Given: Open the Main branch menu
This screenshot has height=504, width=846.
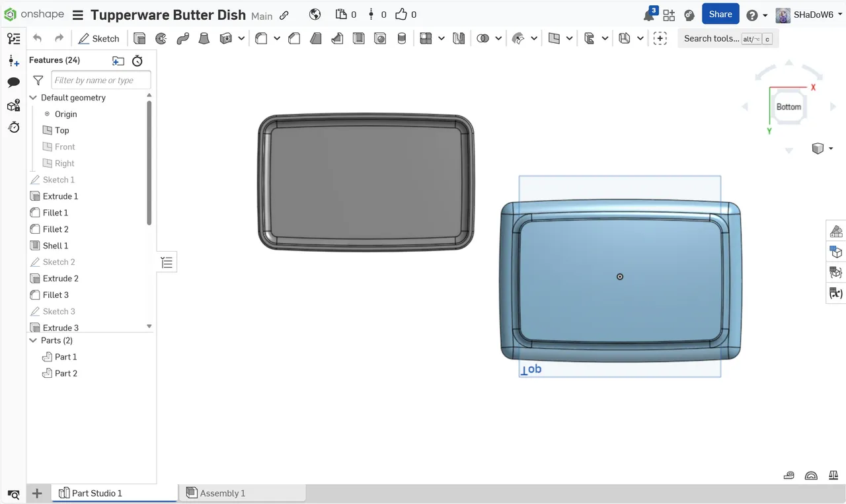Looking at the screenshot, I should [x=262, y=15].
